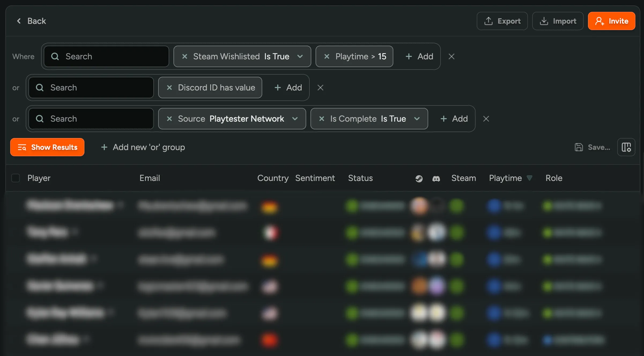
Task: Remove the Source Playtester Network filter
Action: coord(169,119)
